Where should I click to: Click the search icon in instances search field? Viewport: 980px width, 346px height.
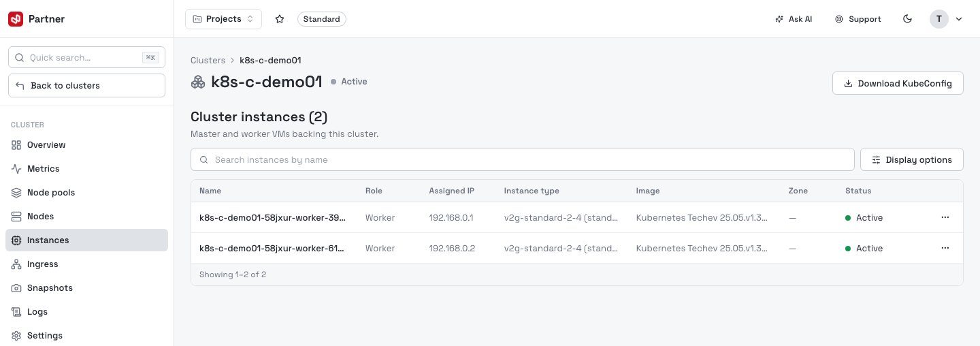point(204,160)
